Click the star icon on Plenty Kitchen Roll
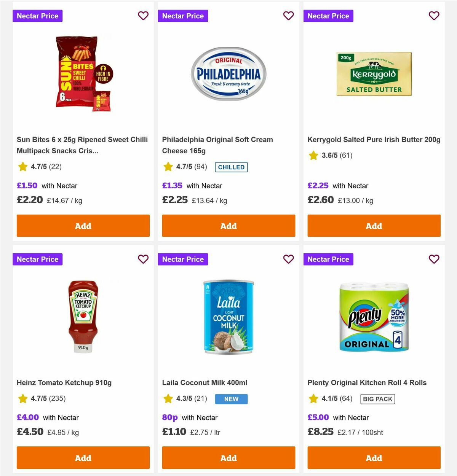 point(313,399)
